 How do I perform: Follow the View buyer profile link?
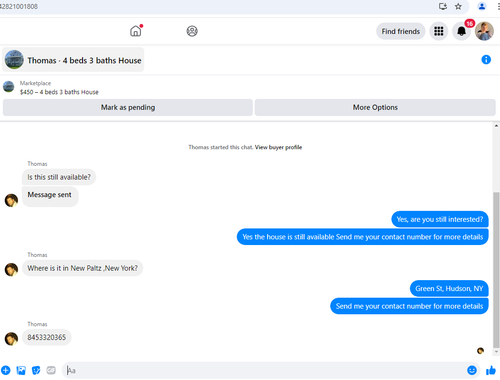pyautogui.click(x=278, y=147)
